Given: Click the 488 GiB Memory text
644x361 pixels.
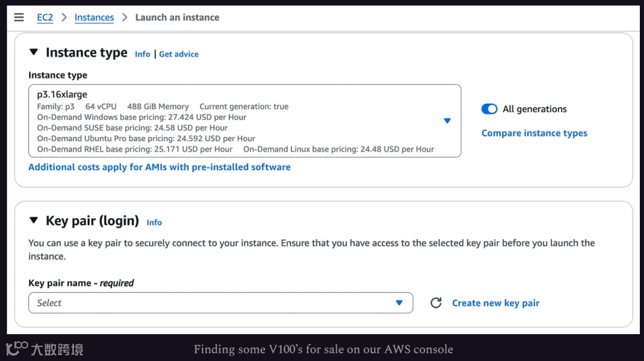Looking at the screenshot, I should pos(158,106).
